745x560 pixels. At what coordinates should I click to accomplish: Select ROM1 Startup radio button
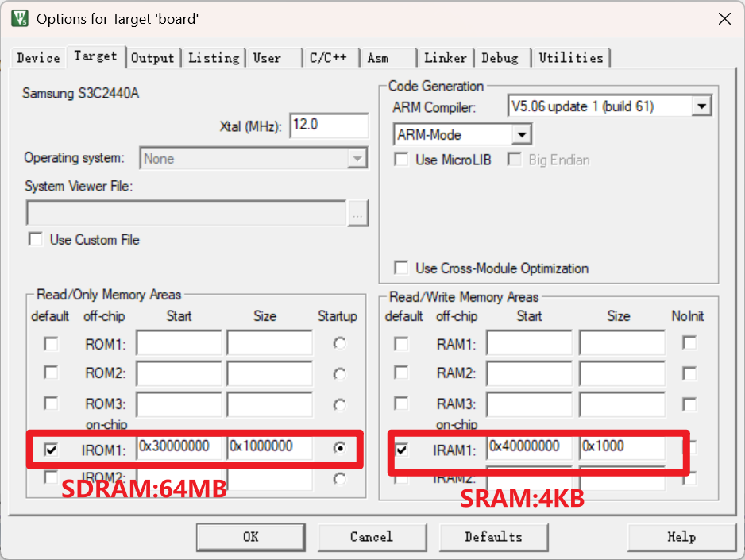click(339, 343)
